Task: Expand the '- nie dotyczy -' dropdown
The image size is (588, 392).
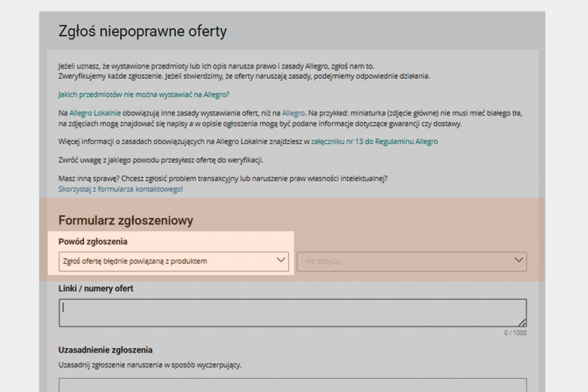Action: tap(412, 261)
